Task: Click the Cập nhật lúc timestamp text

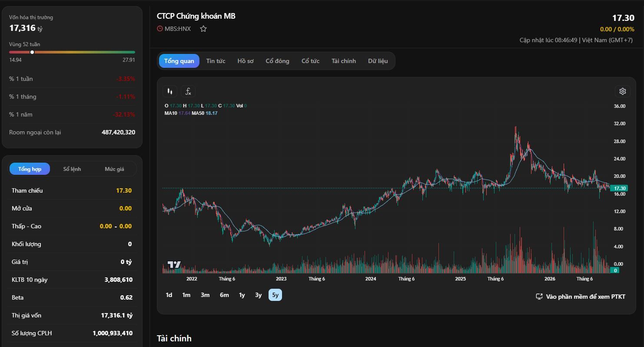Action: pos(576,40)
